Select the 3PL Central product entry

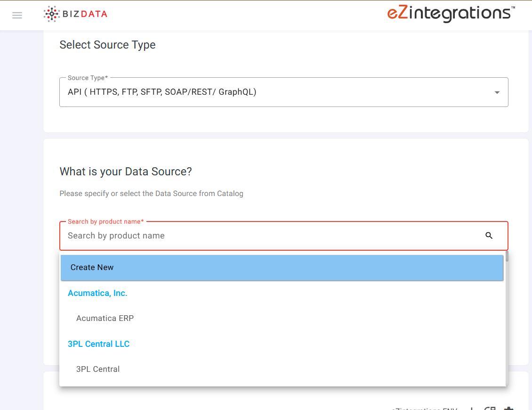tap(98, 369)
